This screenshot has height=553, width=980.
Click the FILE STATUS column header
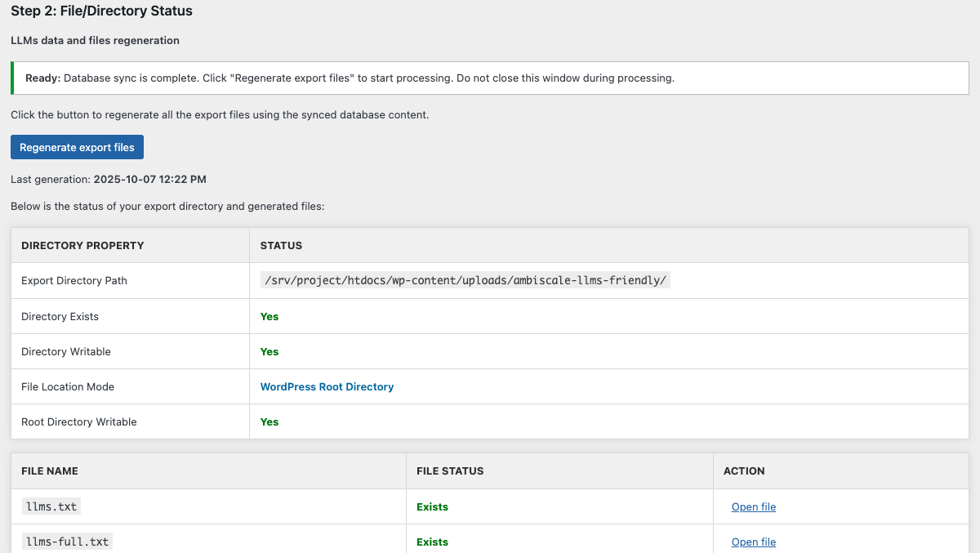pyautogui.click(x=450, y=471)
